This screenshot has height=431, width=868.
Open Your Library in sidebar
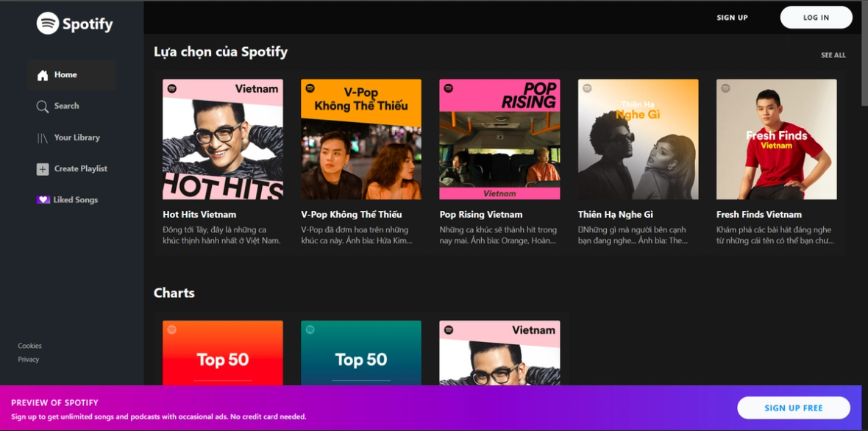point(77,138)
